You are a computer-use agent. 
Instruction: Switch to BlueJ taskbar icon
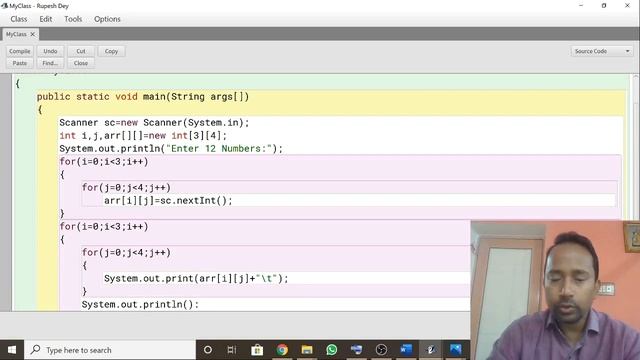pos(431,350)
